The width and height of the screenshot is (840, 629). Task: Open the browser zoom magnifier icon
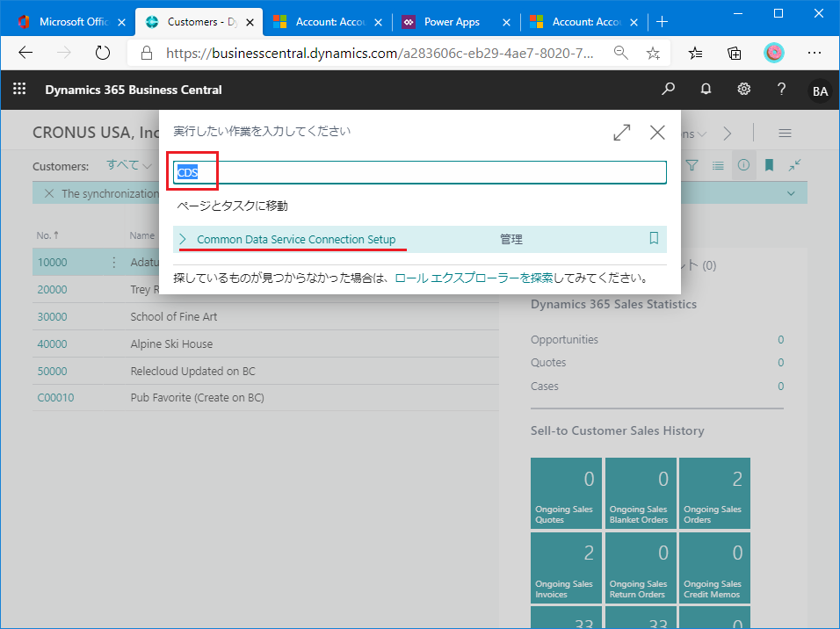point(620,53)
